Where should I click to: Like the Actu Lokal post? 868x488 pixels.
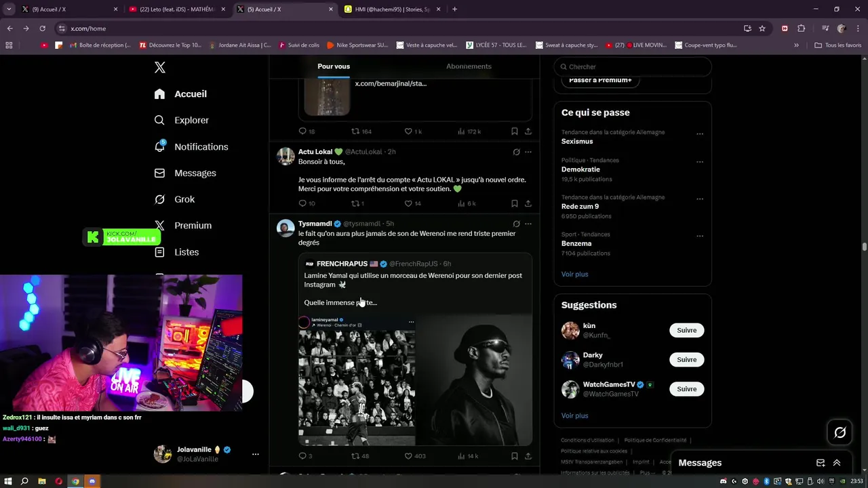408,203
